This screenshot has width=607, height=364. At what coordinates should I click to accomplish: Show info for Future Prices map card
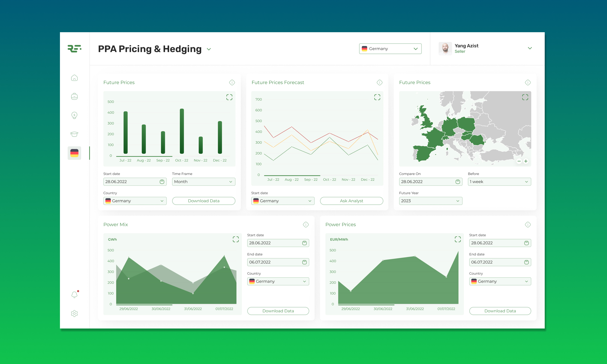(528, 82)
